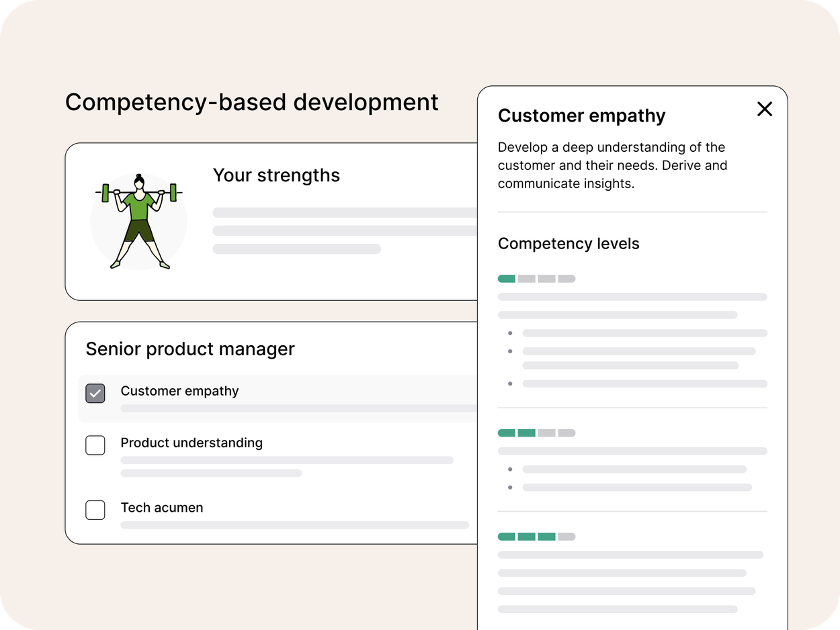Click the Senior product manager heading
The height and width of the screenshot is (630, 840).
click(190, 349)
